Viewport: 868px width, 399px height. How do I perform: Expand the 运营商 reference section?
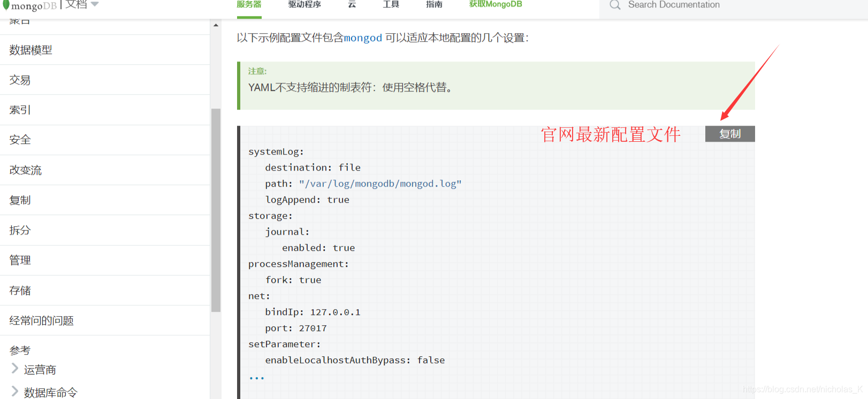point(14,368)
